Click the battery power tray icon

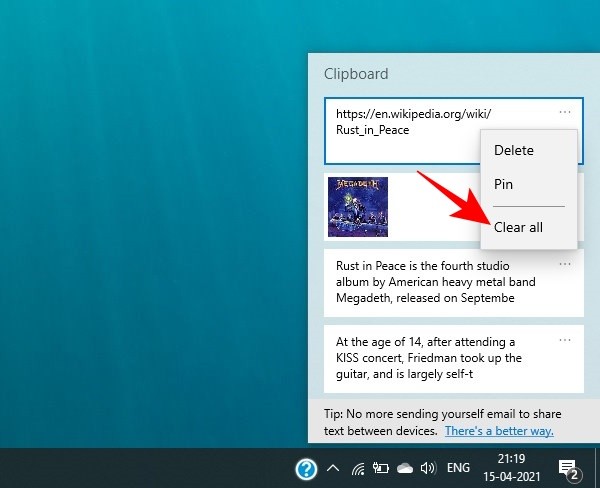[381, 468]
